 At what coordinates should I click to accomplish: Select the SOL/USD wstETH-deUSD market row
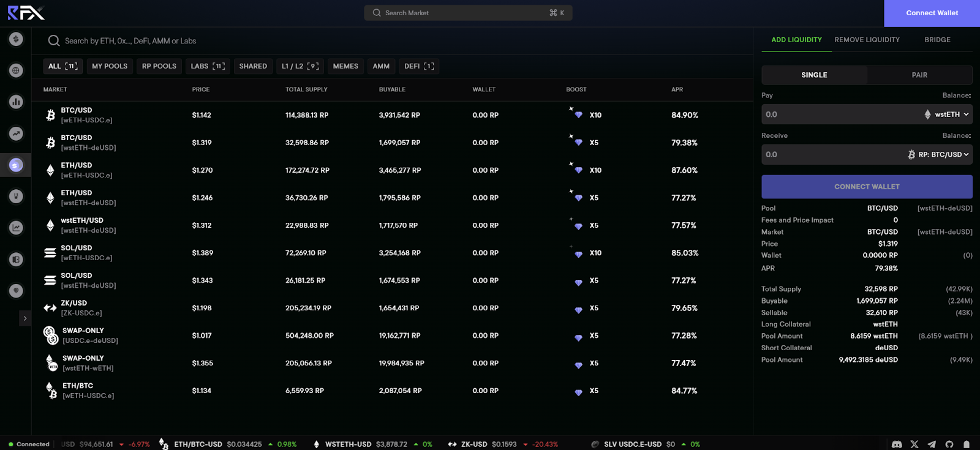pos(392,280)
